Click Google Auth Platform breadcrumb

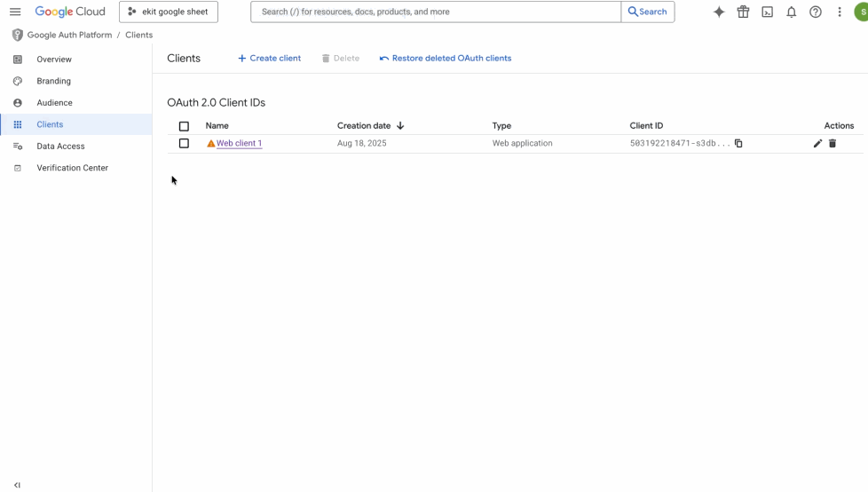[69, 35]
